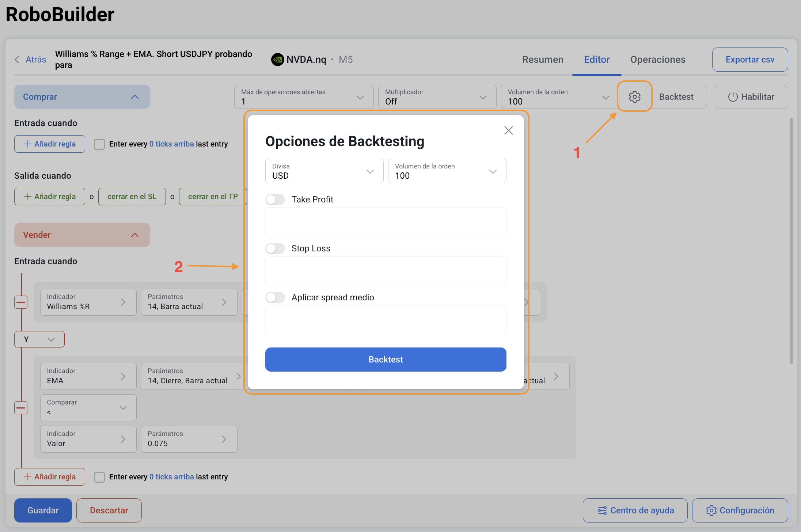Toggle Aplicar spread medio

(275, 297)
